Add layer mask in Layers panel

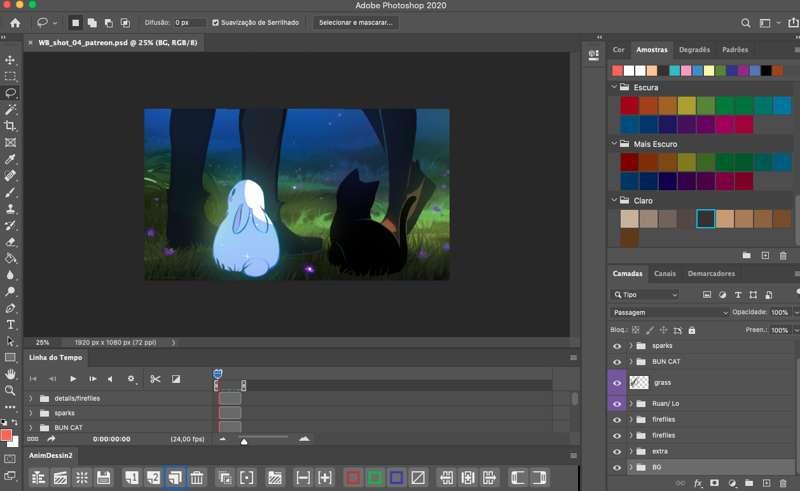tap(715, 483)
